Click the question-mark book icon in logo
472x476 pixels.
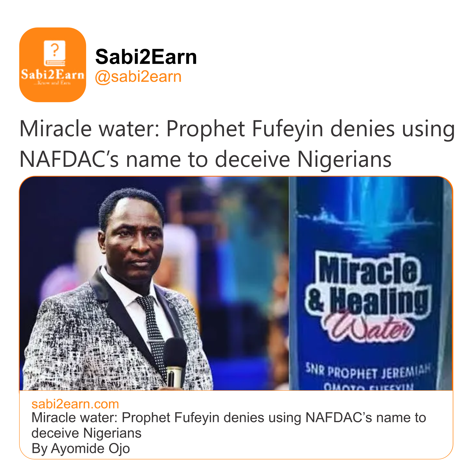click(x=54, y=53)
